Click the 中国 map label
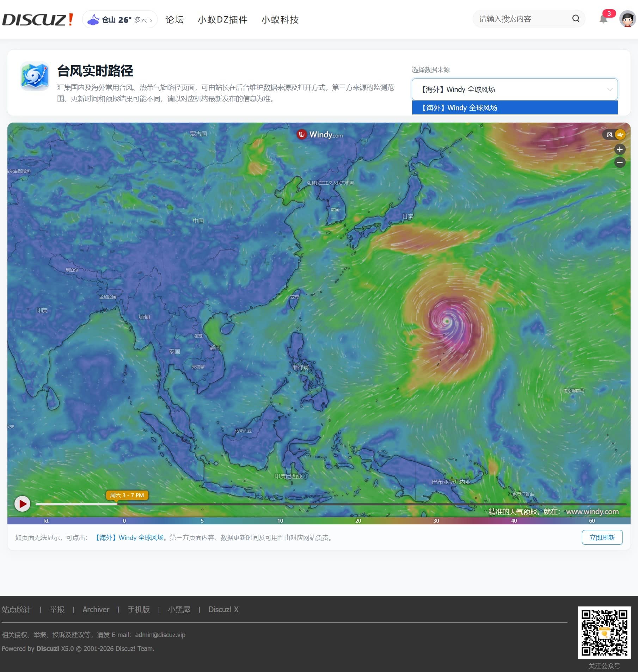Image resolution: width=638 pixels, height=672 pixels. pos(198,221)
